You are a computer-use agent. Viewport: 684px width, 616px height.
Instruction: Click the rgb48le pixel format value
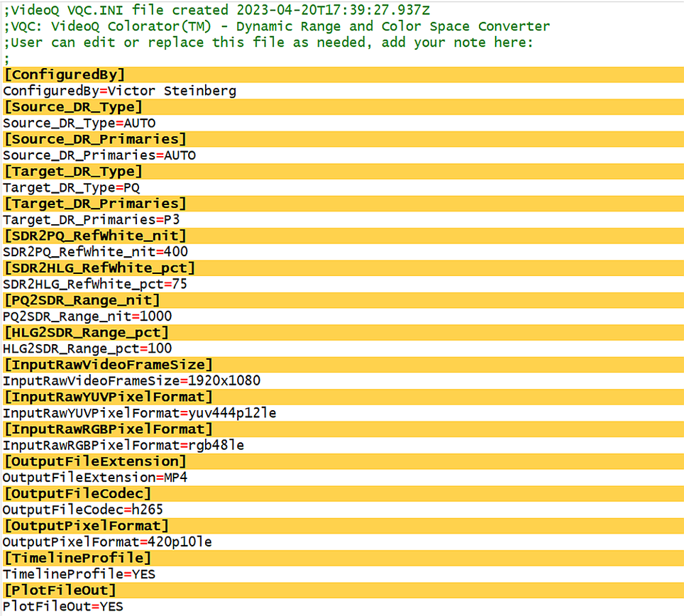[215, 445]
